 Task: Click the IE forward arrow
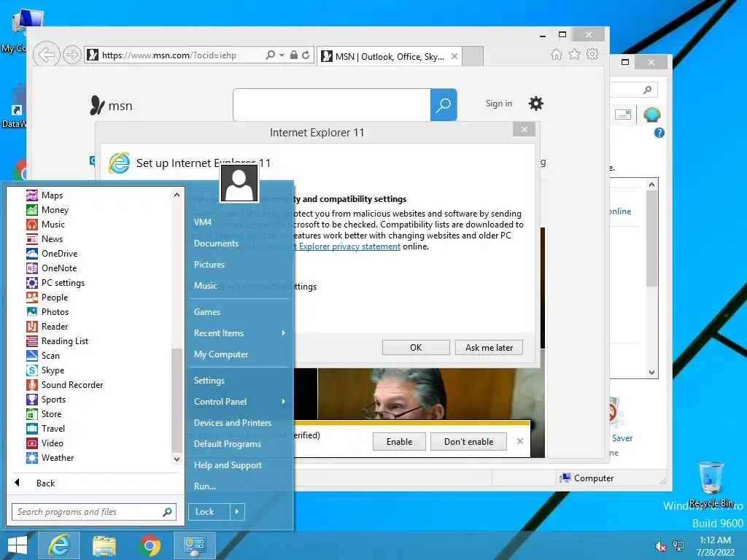click(x=71, y=55)
